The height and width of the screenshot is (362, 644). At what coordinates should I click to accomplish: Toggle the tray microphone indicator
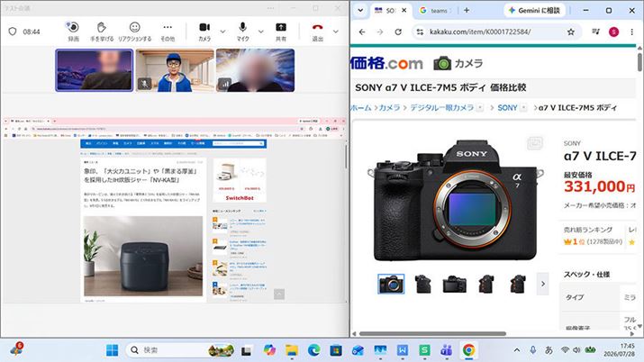(x=532, y=350)
